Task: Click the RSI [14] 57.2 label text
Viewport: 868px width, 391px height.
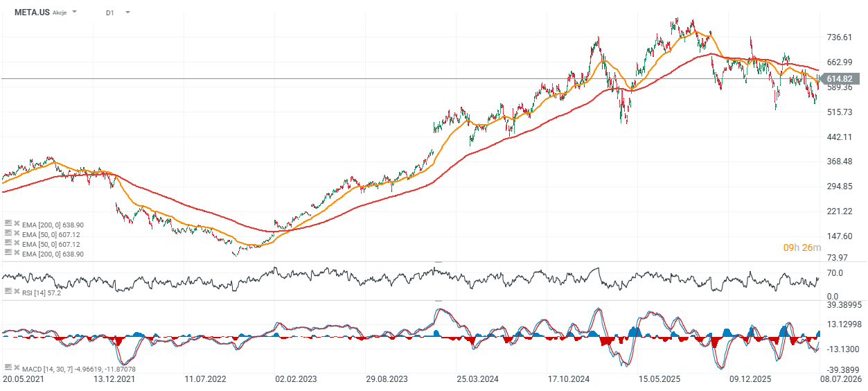Action: (42, 293)
